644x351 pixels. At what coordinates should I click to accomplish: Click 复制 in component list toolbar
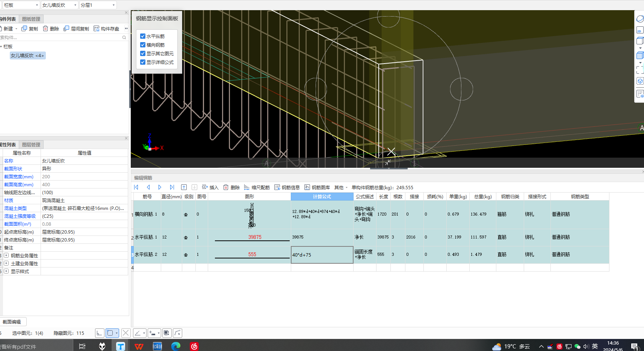[x=30, y=29]
